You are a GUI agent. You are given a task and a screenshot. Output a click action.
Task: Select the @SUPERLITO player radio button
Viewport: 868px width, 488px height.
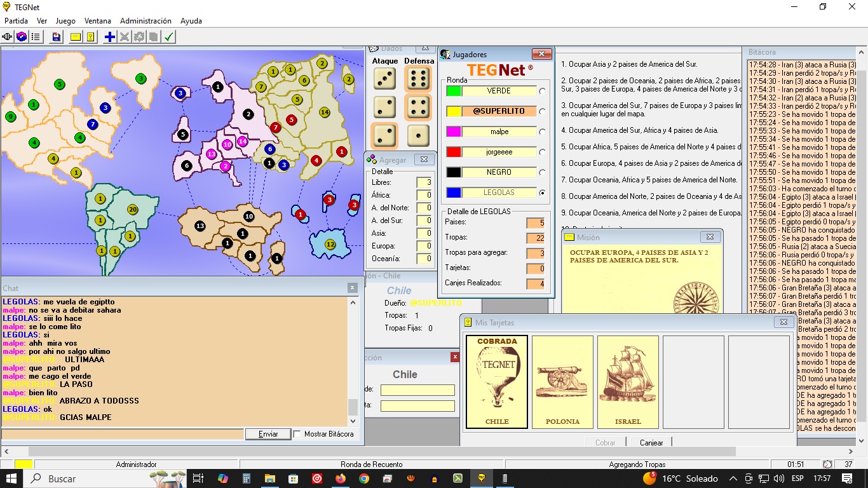(542, 112)
